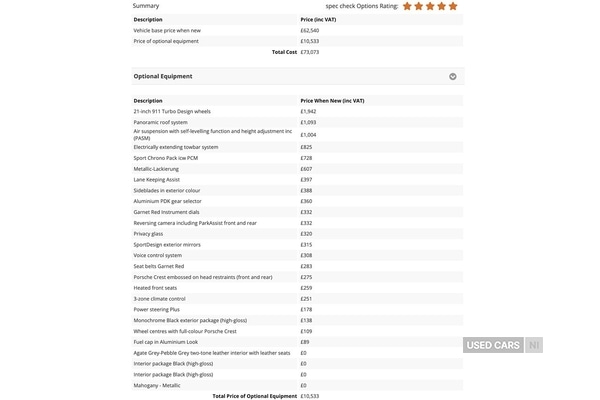Click the Summary heading
The image size is (600, 400).
click(146, 6)
